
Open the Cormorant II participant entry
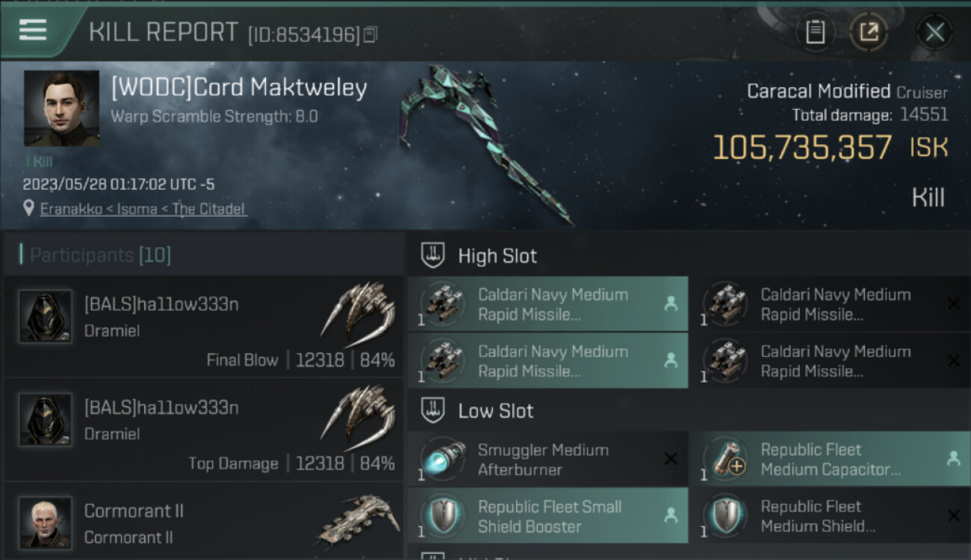coord(202,523)
